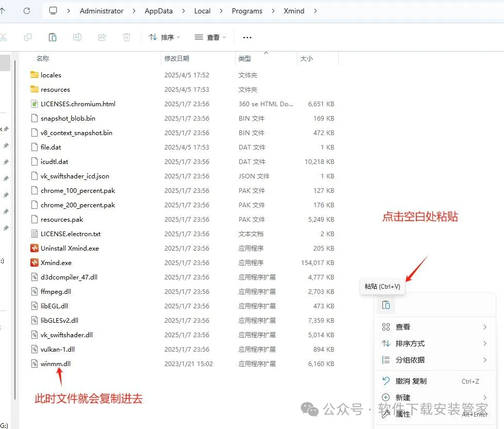This screenshot has height=429, width=504.
Task: Click the snapshot_blob.bin file icon
Action: (35, 118)
